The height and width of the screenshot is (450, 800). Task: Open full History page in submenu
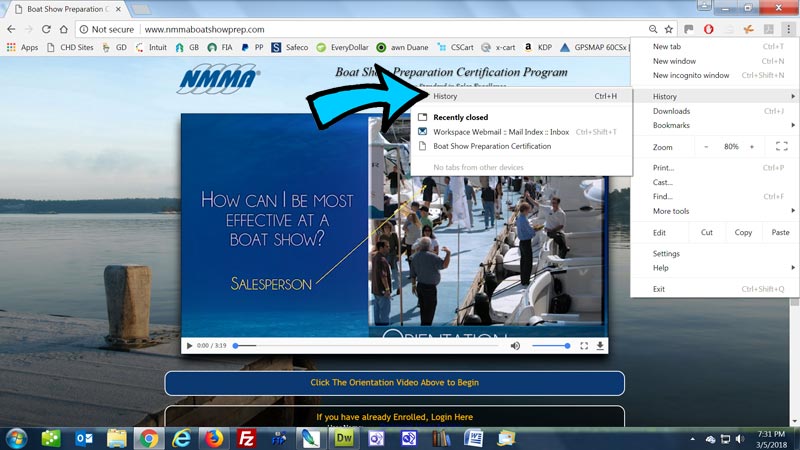pyautogui.click(x=521, y=96)
